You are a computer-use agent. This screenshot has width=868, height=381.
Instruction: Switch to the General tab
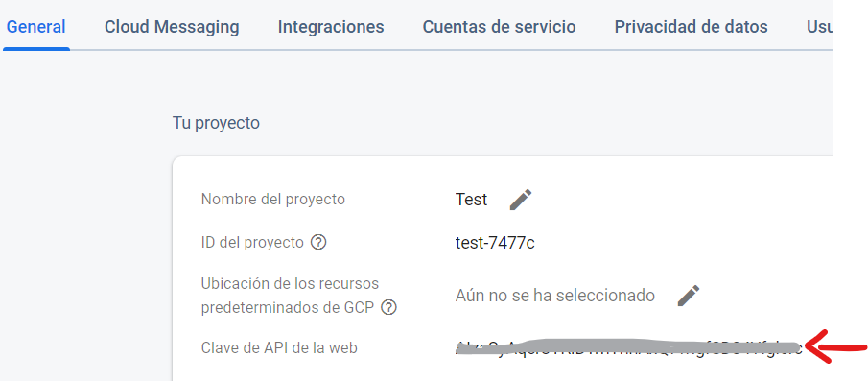[x=36, y=27]
